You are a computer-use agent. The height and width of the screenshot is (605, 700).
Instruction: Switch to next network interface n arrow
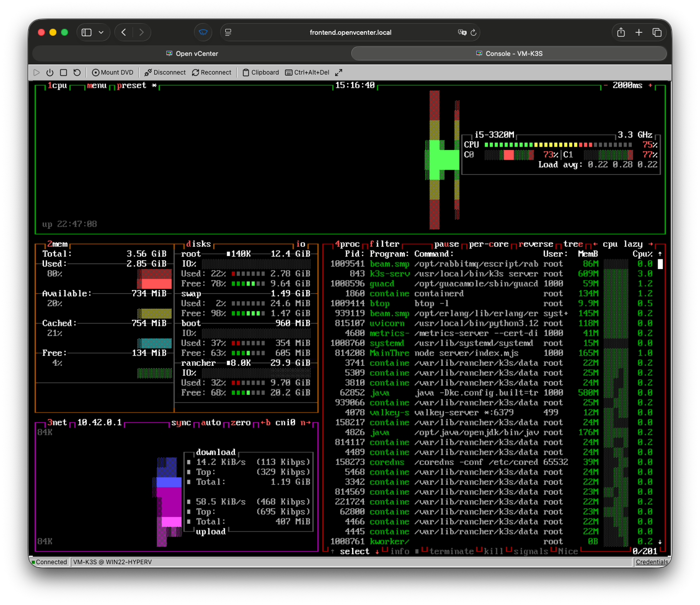[x=305, y=423]
